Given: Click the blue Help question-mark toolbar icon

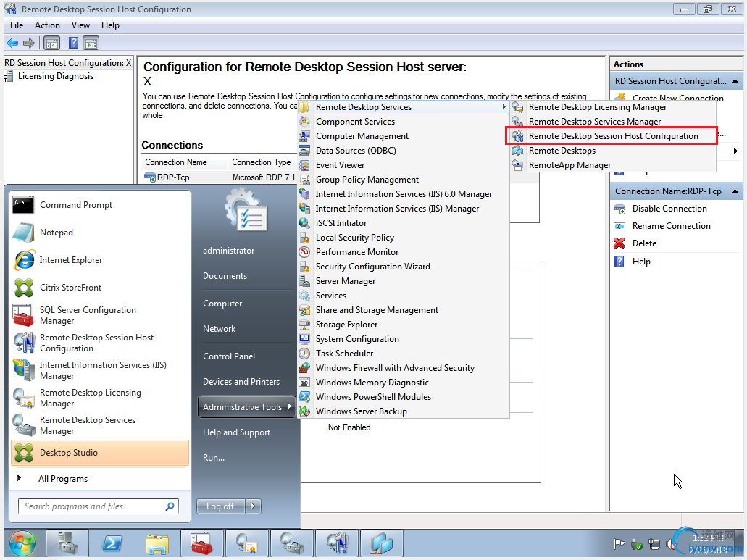Looking at the screenshot, I should (73, 43).
